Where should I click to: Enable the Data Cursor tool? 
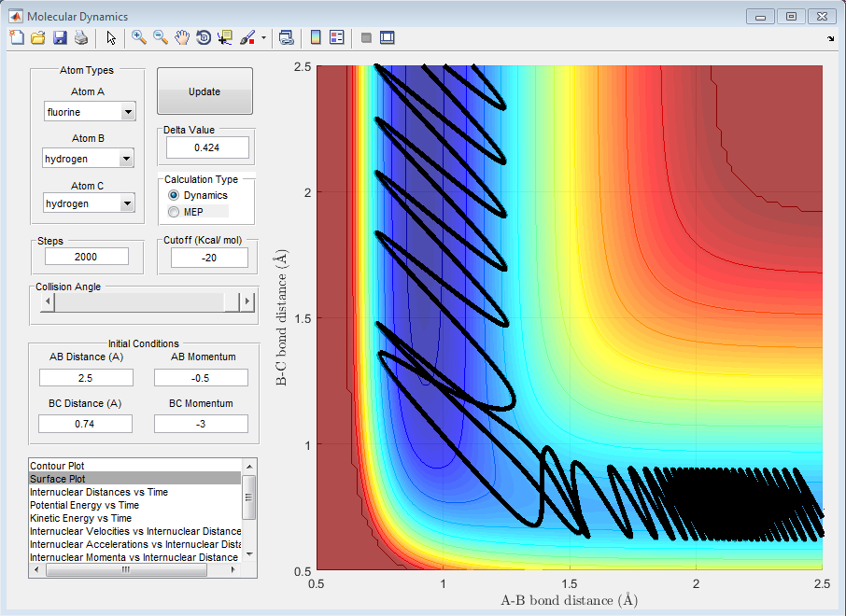coord(225,37)
